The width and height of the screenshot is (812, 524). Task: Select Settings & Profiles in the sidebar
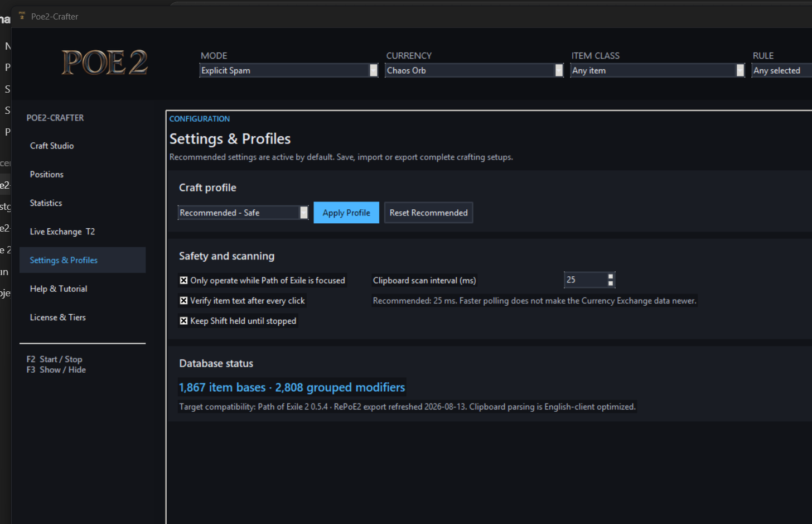[83, 260]
